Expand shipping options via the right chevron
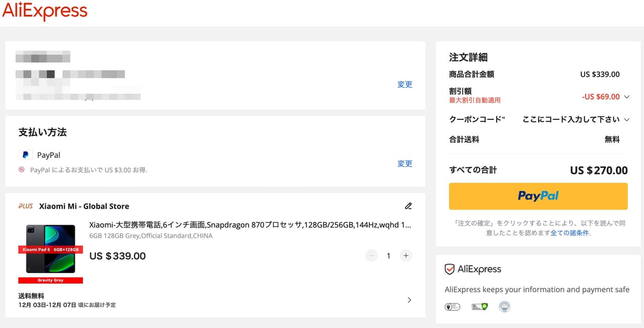Screen dimensions: 644x328 point(409,300)
